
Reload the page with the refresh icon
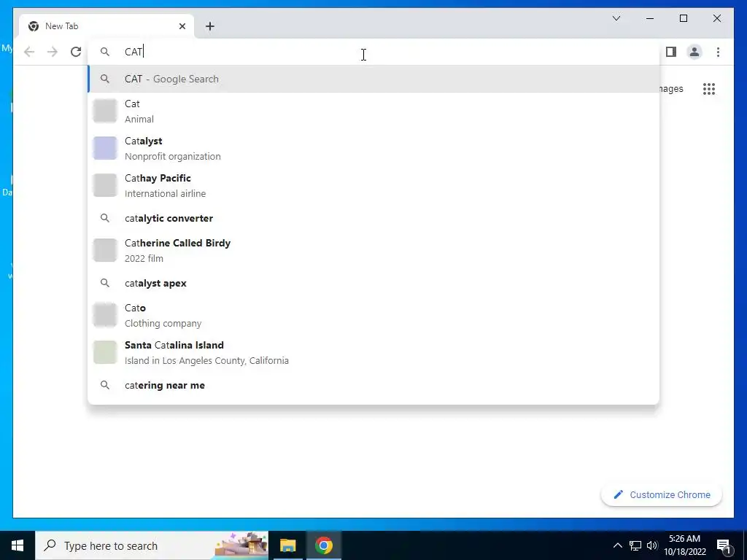[76, 52]
